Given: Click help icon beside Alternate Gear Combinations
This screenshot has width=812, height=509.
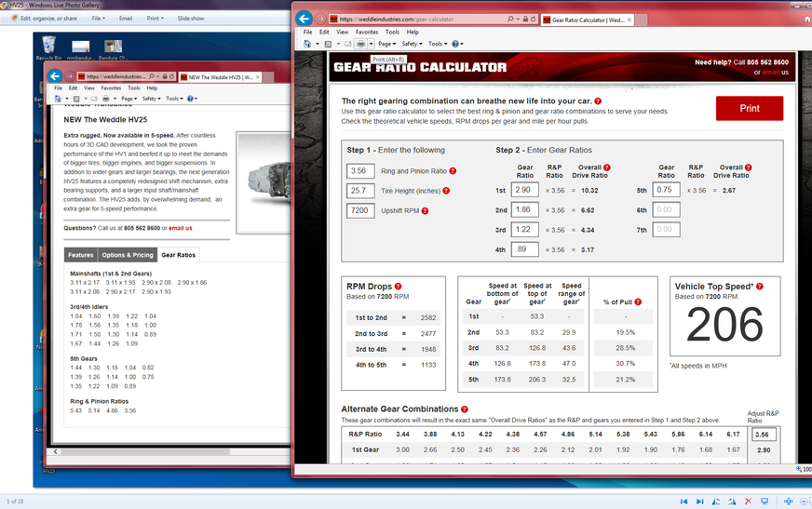Looking at the screenshot, I should tap(465, 409).
